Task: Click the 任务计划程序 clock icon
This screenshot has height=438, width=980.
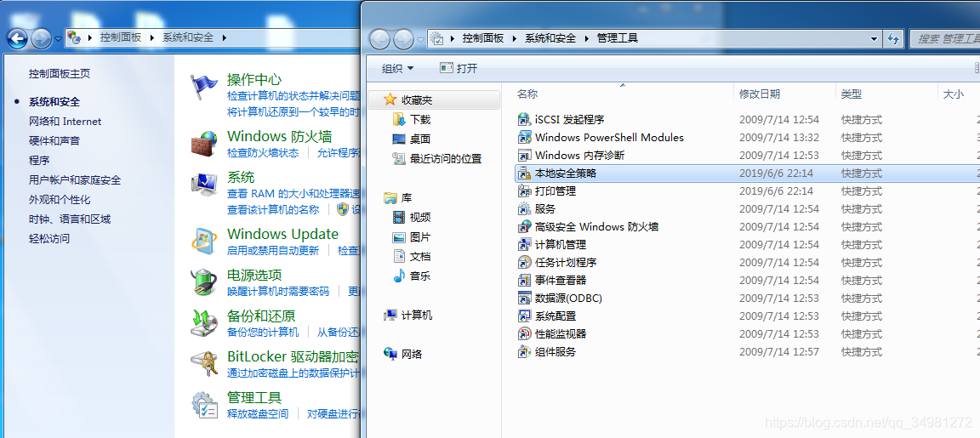Action: coord(525,263)
